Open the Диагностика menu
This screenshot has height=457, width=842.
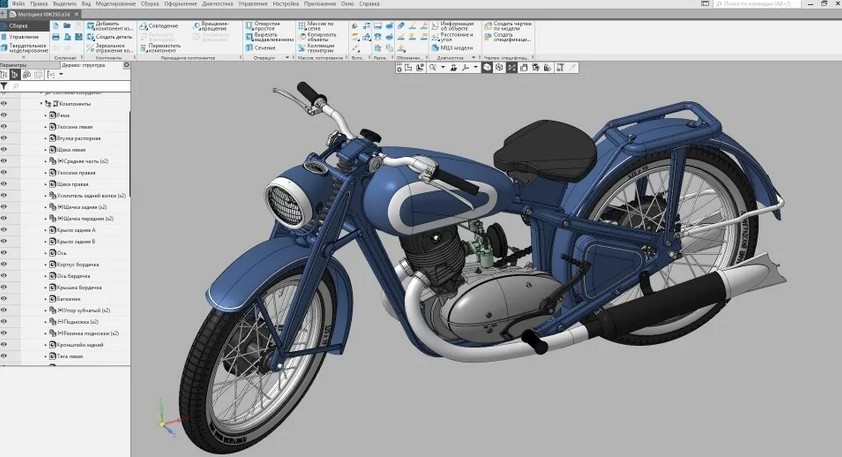click(x=217, y=4)
